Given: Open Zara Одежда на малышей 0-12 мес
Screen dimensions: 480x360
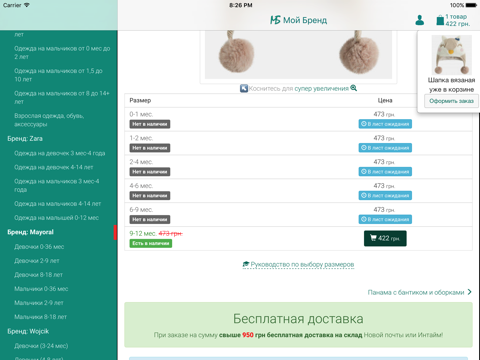Looking at the screenshot, I should (x=56, y=218).
